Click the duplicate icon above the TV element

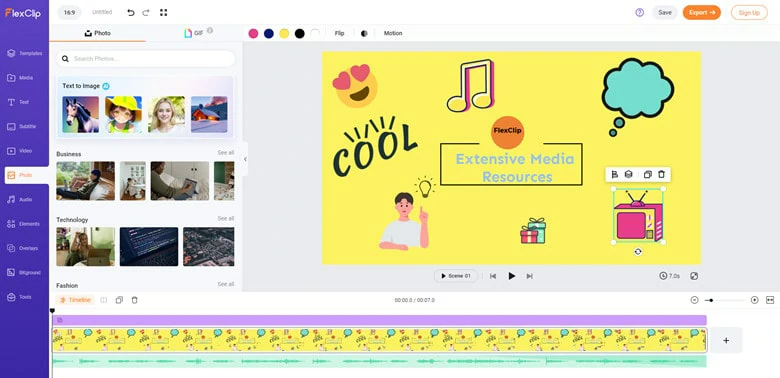click(647, 174)
